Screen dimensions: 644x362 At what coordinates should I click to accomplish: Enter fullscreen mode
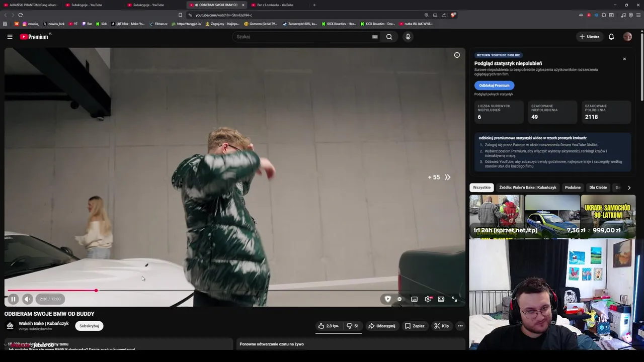454,299
